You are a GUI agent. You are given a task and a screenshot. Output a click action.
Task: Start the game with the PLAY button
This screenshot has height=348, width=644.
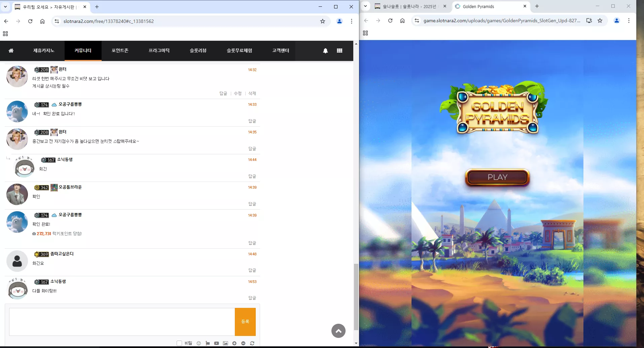[x=497, y=177]
